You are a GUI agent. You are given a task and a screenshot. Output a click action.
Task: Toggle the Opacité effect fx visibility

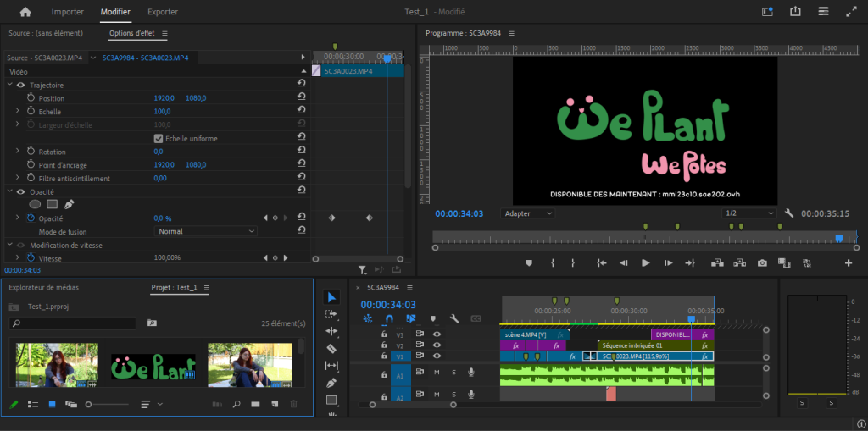tap(21, 191)
